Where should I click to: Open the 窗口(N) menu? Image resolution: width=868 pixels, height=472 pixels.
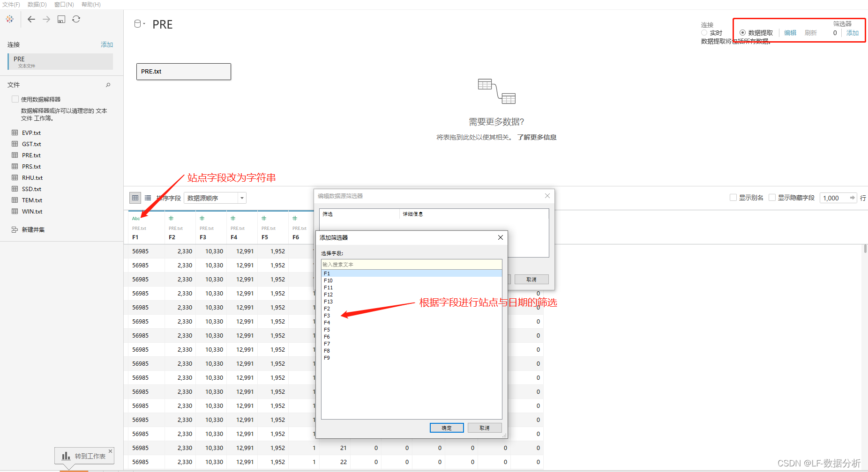tap(64, 4)
